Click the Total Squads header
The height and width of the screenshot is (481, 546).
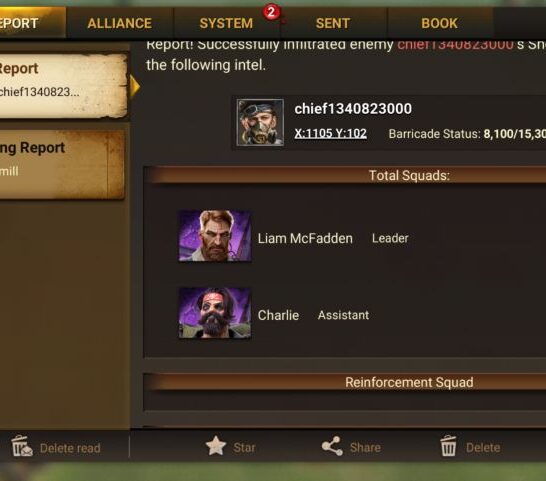click(x=409, y=175)
